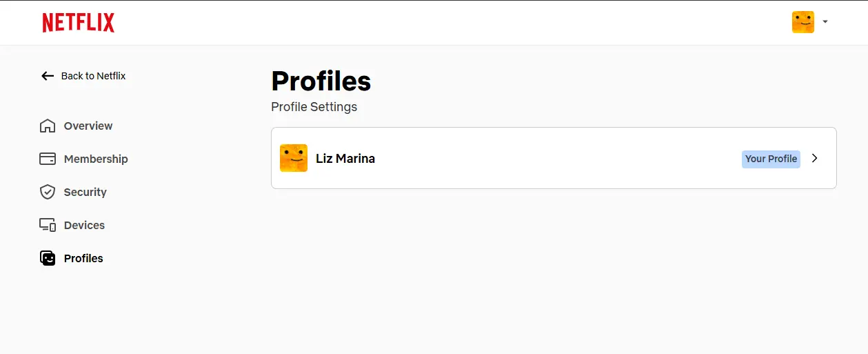Click the Liz Marina profile name
Viewport: 868px width, 354px height.
click(x=345, y=158)
